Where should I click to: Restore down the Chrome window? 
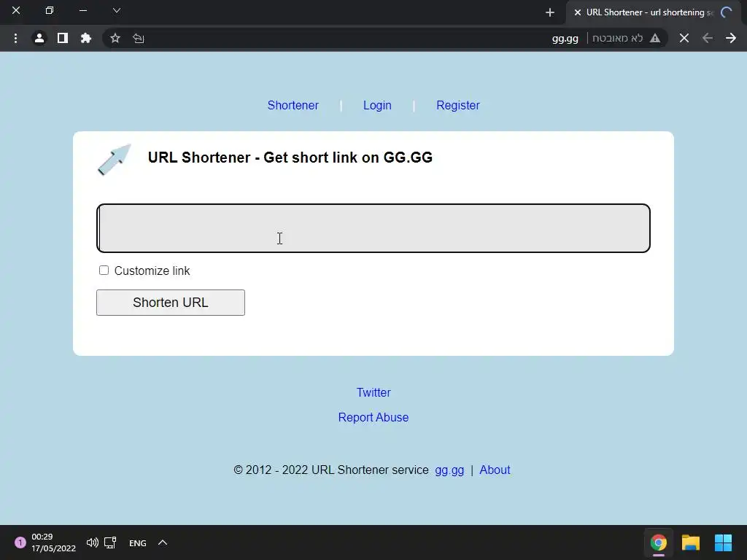(49, 10)
